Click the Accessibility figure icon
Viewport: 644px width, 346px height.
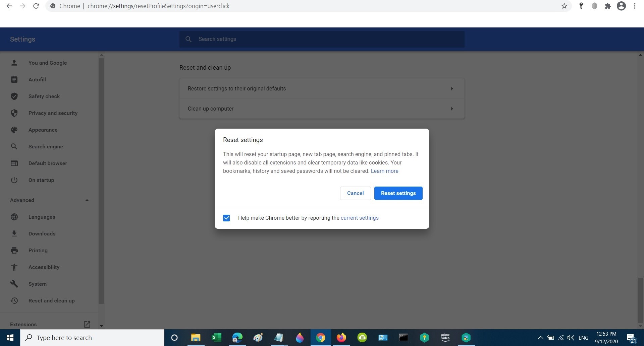14,267
